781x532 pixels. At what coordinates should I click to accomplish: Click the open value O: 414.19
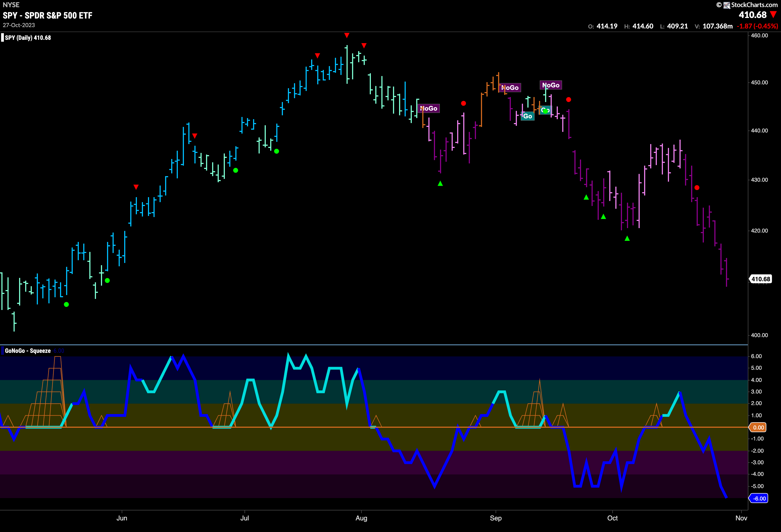coord(603,26)
